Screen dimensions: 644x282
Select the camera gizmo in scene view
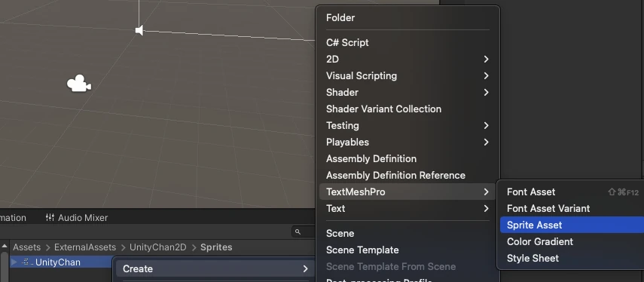click(79, 84)
